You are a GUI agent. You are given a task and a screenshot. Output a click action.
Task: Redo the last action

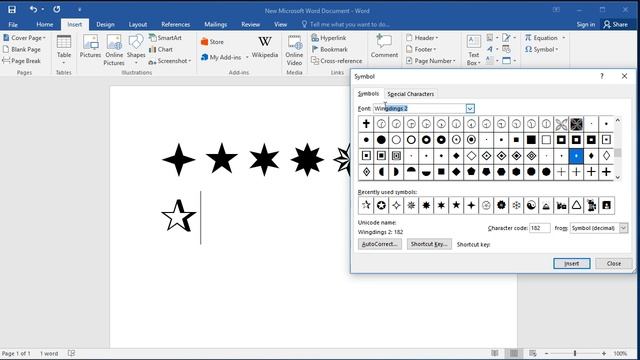(57, 9)
